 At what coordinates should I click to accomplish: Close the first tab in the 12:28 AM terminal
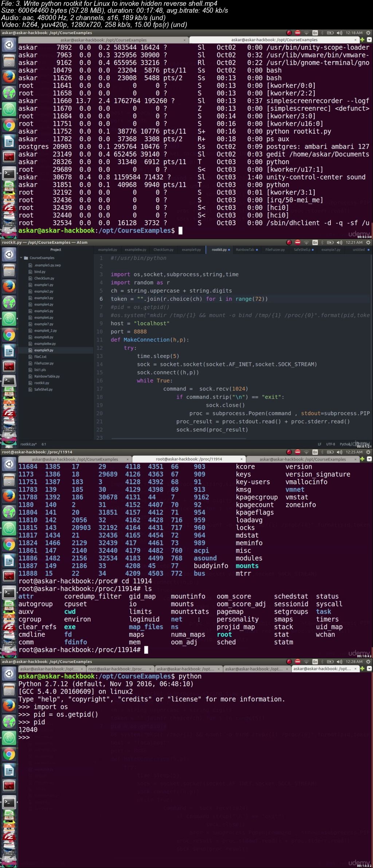82,669
